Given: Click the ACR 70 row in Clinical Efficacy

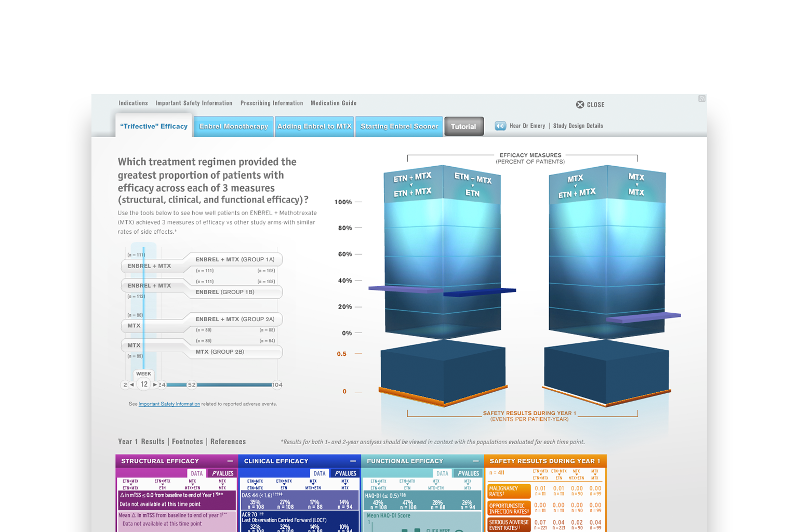Looking at the screenshot, I should 299,521.
